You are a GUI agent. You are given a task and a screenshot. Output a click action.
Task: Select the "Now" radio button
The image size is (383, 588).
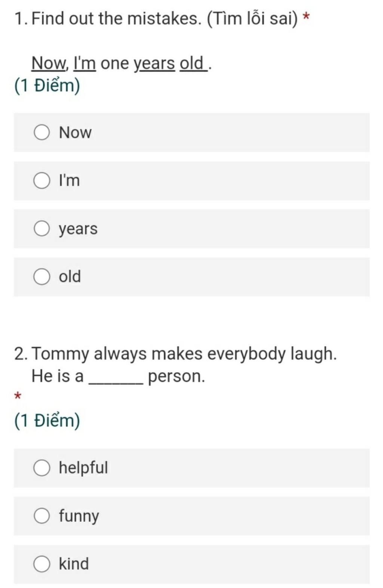(42, 133)
